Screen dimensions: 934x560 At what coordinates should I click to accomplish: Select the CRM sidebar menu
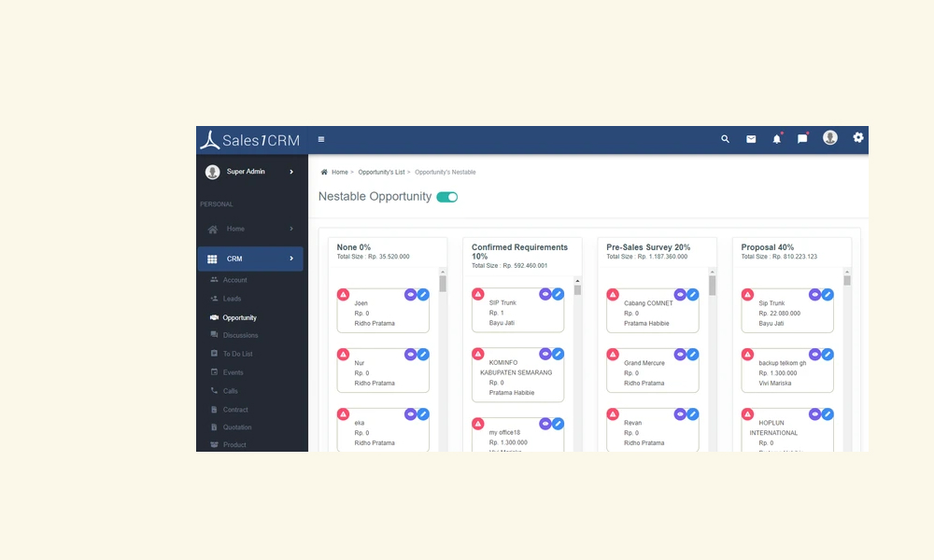click(250, 259)
